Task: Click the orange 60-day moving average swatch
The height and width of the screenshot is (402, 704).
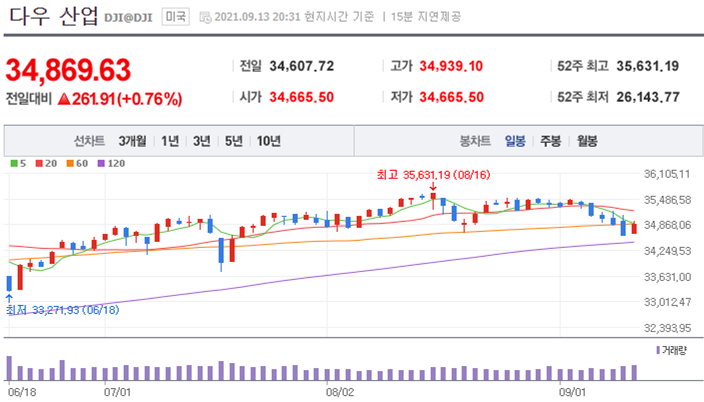Action: [x=70, y=163]
